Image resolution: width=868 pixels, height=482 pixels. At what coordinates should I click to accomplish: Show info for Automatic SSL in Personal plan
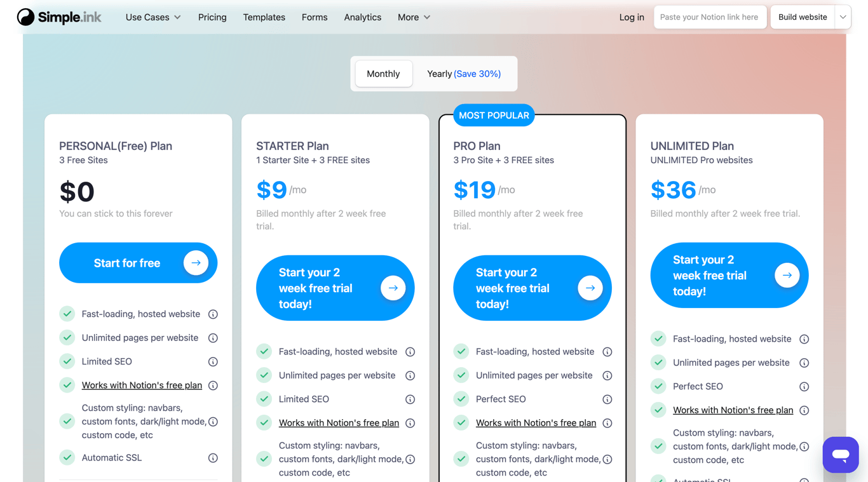click(214, 458)
